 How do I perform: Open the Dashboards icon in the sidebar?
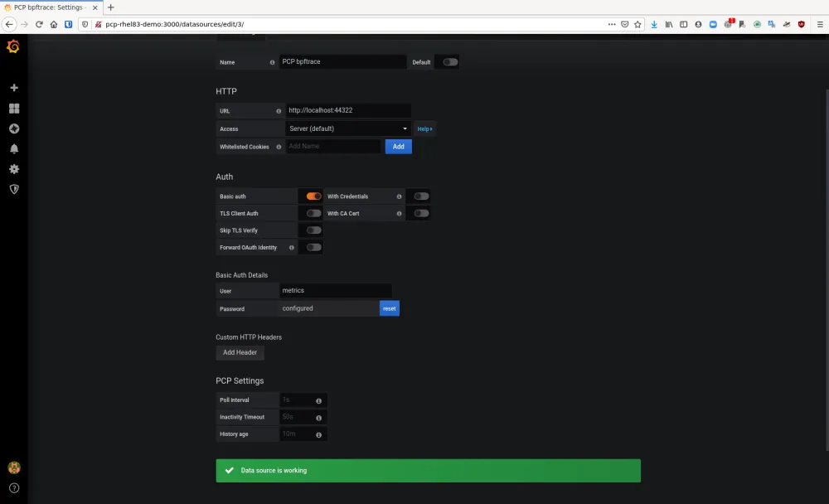(x=13, y=108)
